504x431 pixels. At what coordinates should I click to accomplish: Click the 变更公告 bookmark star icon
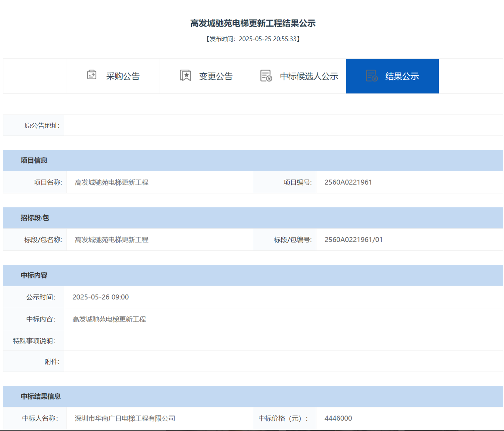tap(185, 75)
